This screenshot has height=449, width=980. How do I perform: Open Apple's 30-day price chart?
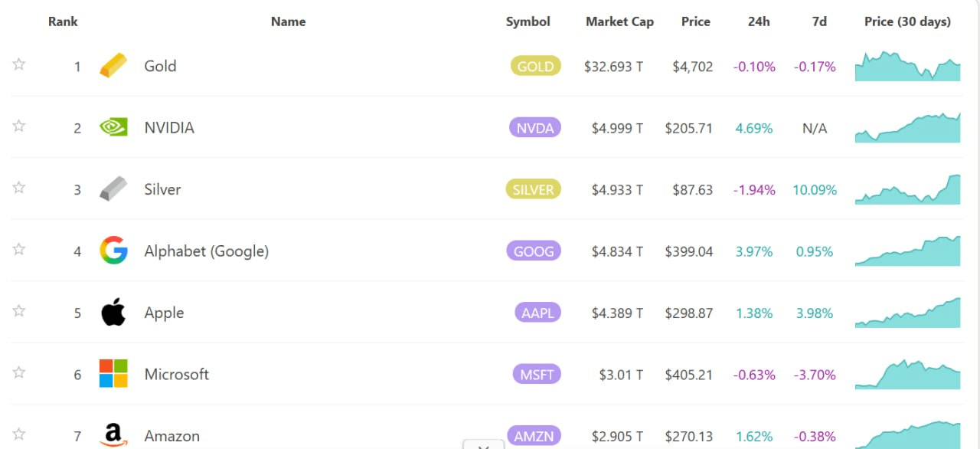[907, 313]
